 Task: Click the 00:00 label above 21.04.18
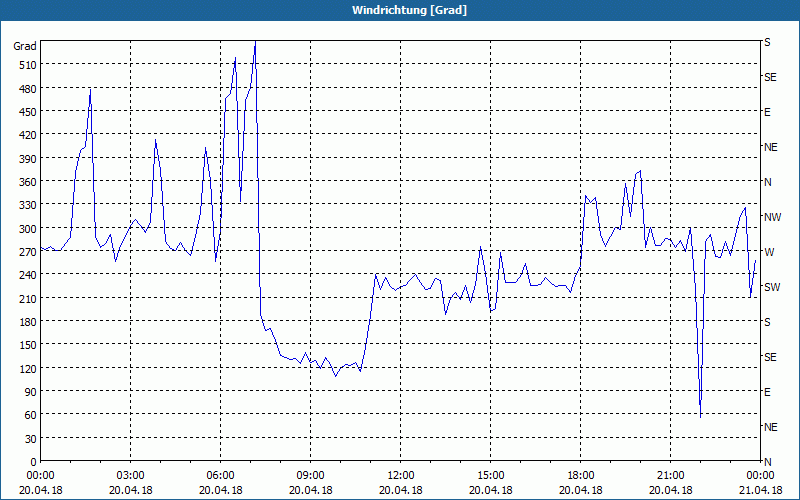(760, 476)
